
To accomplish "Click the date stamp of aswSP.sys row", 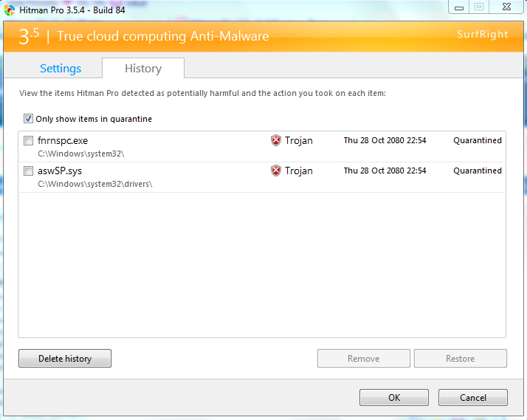I will 385,171.
